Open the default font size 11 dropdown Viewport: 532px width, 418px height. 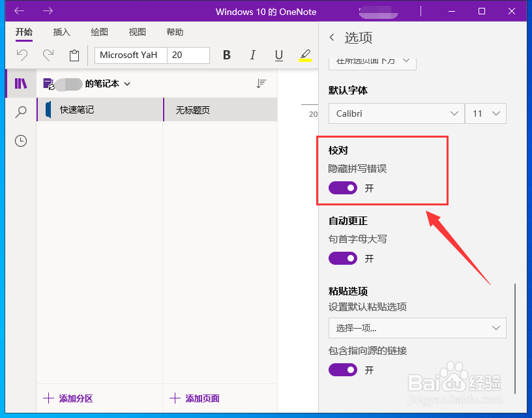pos(486,113)
